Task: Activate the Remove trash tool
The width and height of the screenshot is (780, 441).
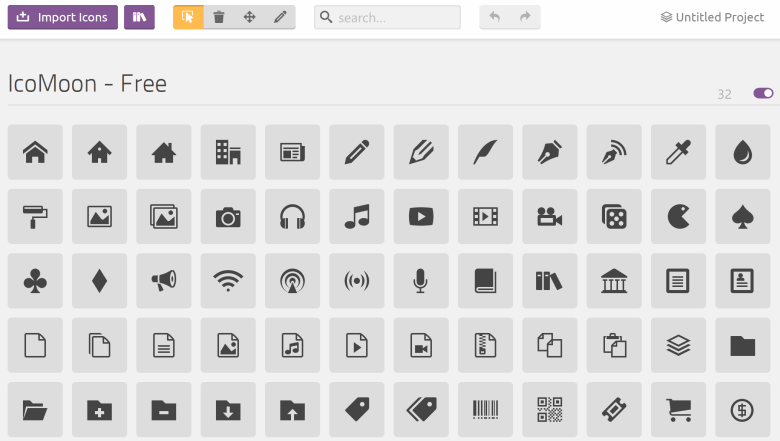Action: pos(219,17)
